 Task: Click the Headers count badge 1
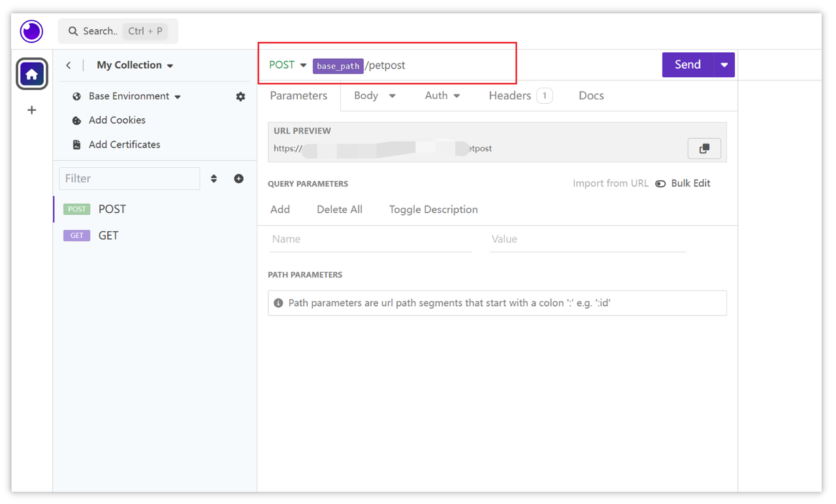pos(545,95)
